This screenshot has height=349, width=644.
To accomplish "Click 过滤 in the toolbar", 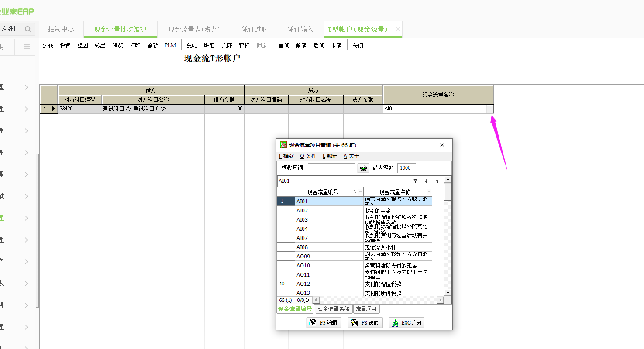I will coord(48,45).
